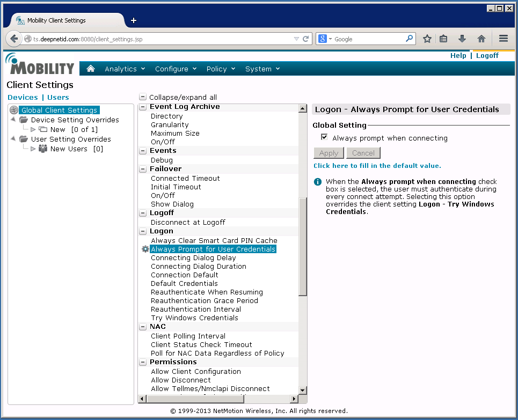Collapse the Logon settings section
The width and height of the screenshot is (518, 420).
point(143,231)
